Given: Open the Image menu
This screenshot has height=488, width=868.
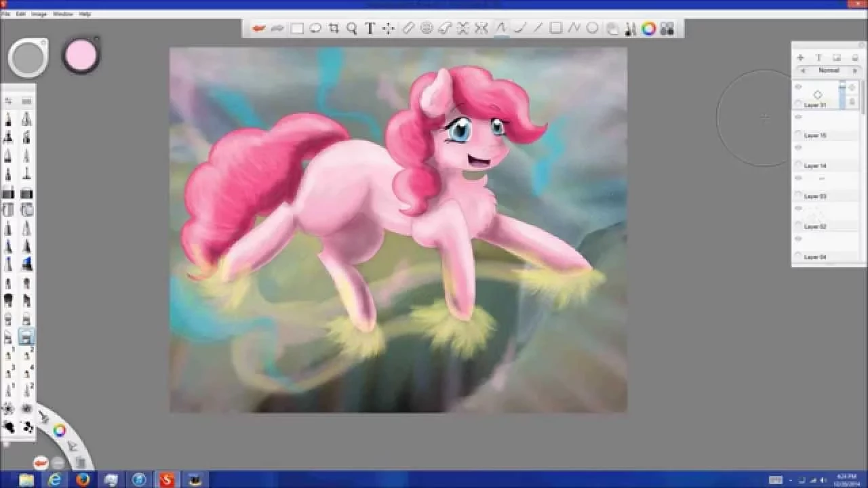Looking at the screenshot, I should [x=39, y=14].
